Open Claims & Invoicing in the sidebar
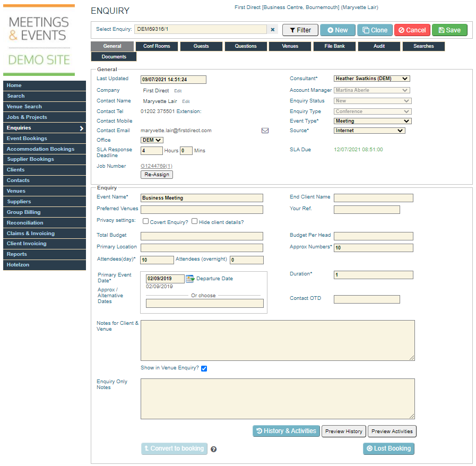Screen dimensions: 476x466 pyautogui.click(x=45, y=234)
